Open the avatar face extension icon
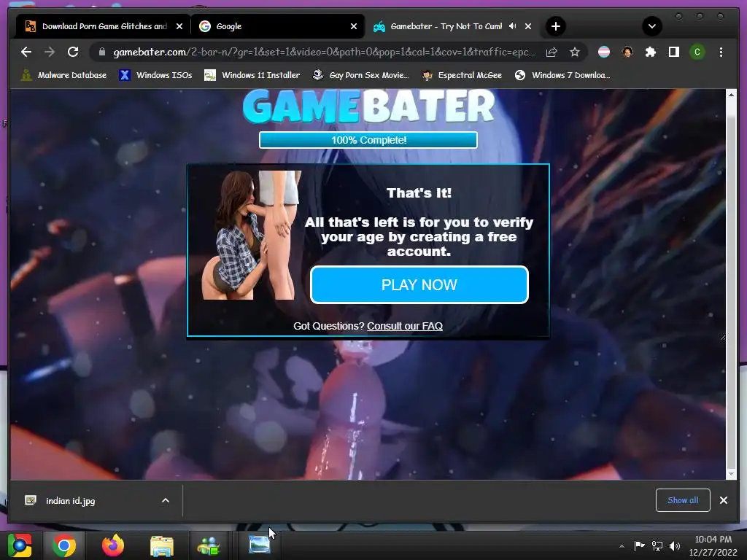Screen dimensions: 747x560 pyautogui.click(x=627, y=52)
